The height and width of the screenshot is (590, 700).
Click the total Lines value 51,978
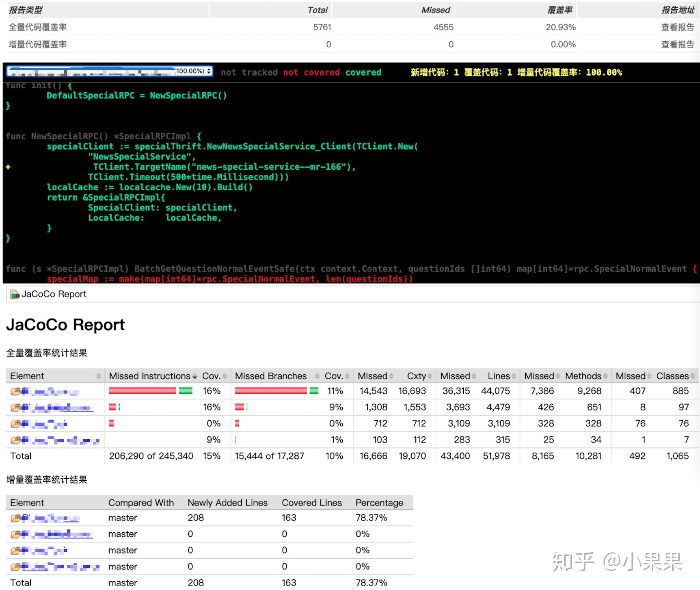coord(496,456)
